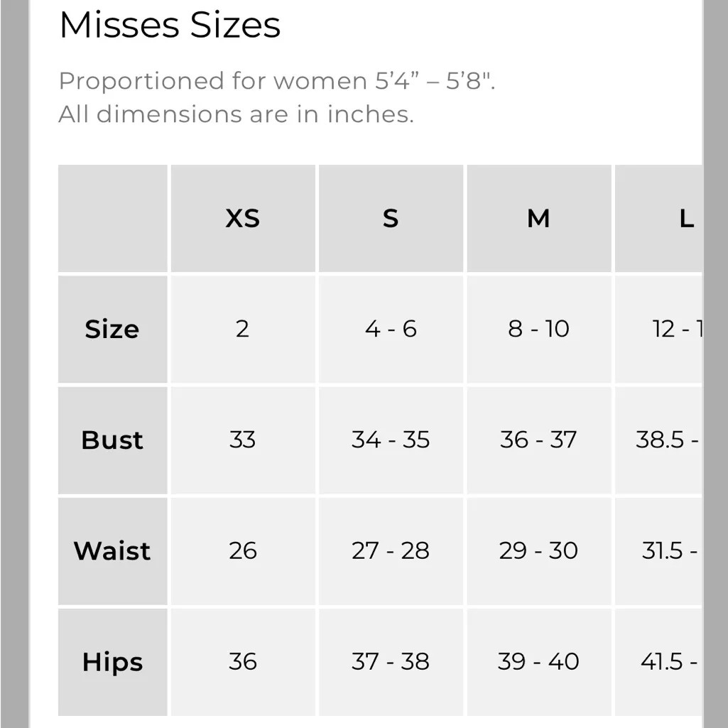Click the 34 - 35 bust cell

[391, 440]
